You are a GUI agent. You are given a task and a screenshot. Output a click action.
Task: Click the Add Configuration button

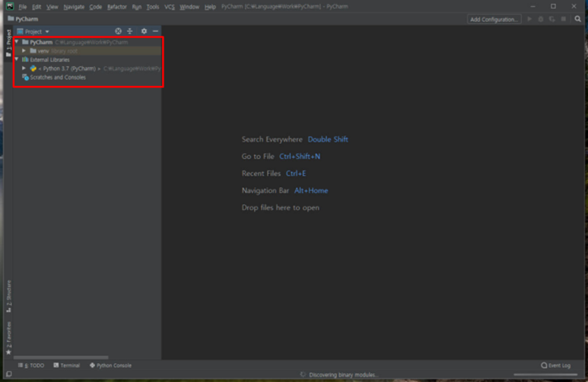point(494,19)
